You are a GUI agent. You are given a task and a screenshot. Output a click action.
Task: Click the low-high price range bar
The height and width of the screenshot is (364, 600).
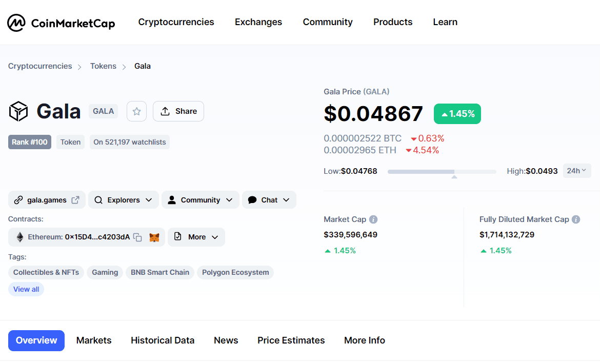(x=442, y=172)
